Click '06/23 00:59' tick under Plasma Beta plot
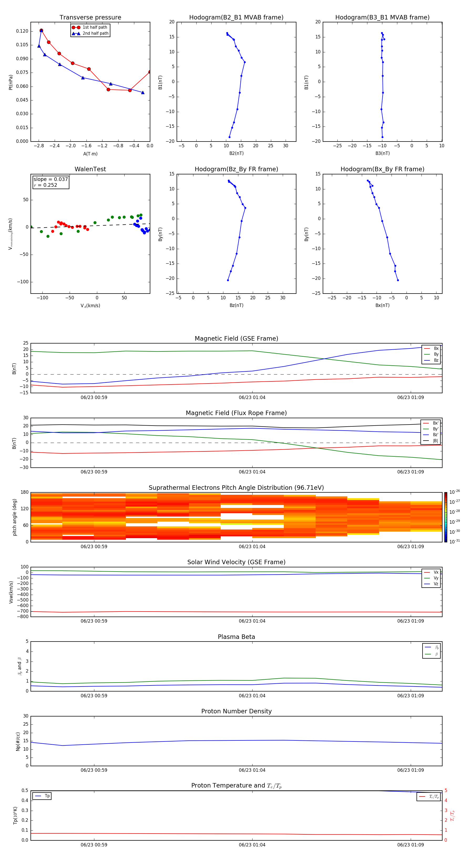The height and width of the screenshot is (868, 473). 94,696
